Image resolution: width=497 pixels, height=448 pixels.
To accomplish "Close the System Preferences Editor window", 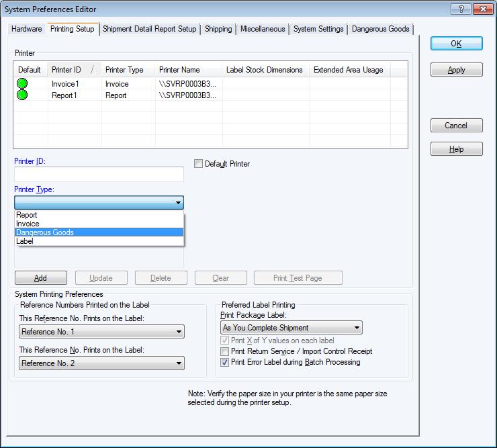I will (483, 9).
